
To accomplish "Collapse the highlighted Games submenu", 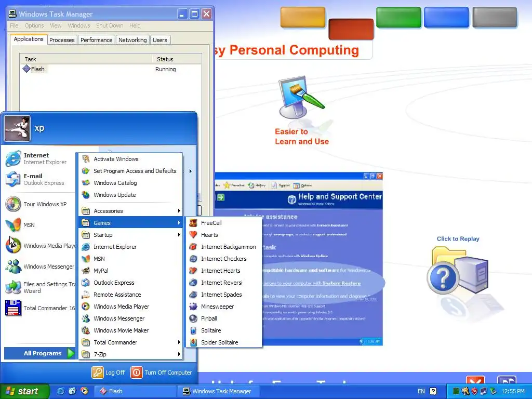I will click(130, 223).
